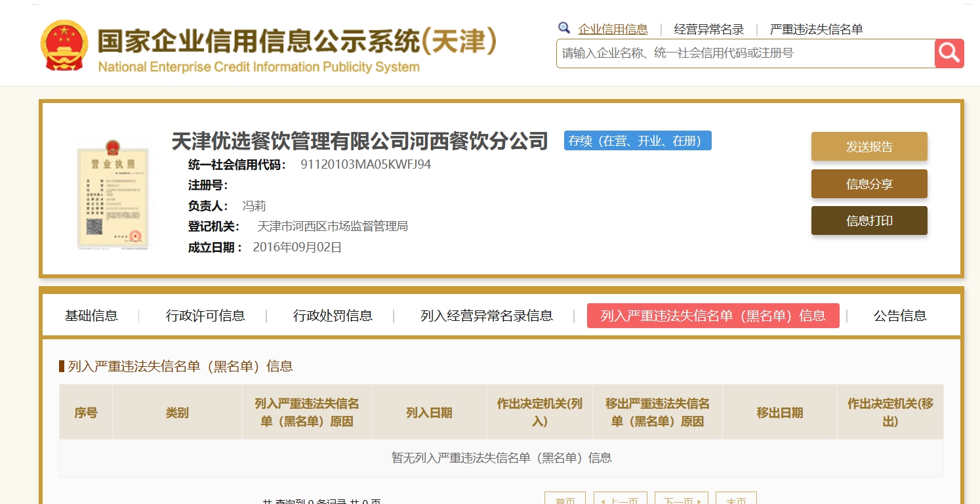Click the 列入严重违法失信名单（黑名单）信息 section heading

(180, 366)
